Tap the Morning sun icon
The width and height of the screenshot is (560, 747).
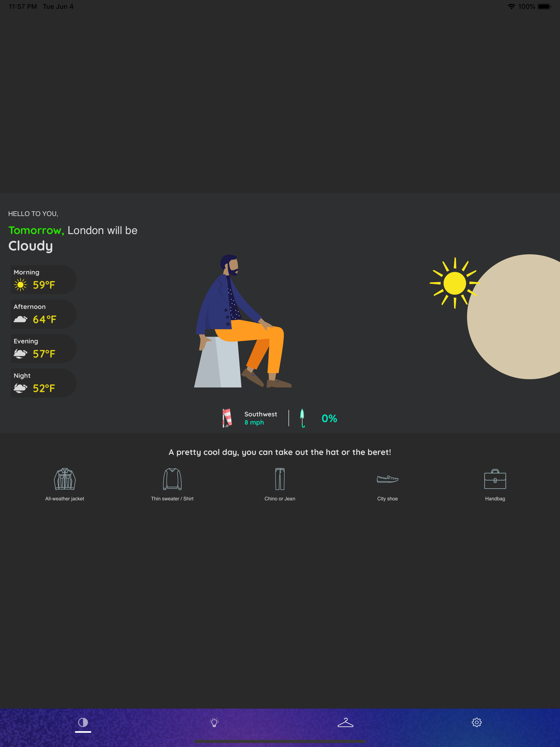click(20, 285)
